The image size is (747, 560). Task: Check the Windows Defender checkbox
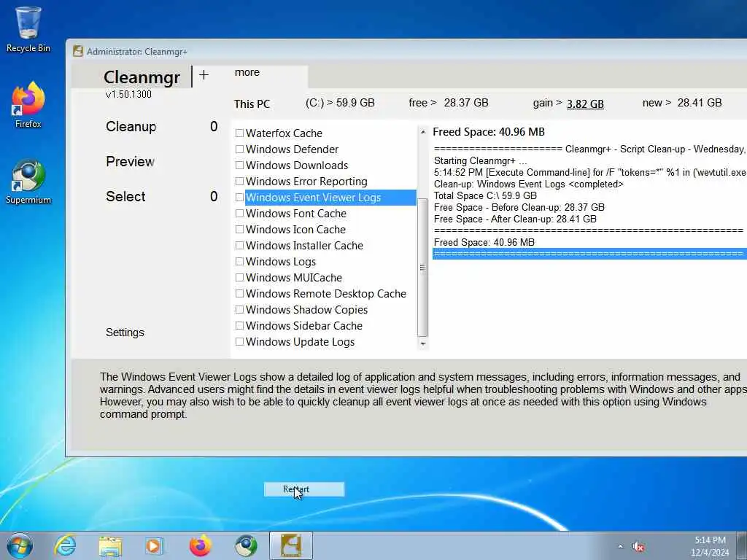click(x=239, y=149)
